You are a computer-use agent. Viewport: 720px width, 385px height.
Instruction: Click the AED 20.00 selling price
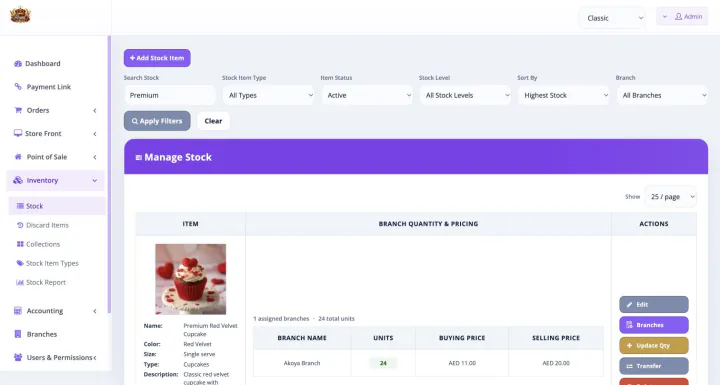tap(556, 363)
